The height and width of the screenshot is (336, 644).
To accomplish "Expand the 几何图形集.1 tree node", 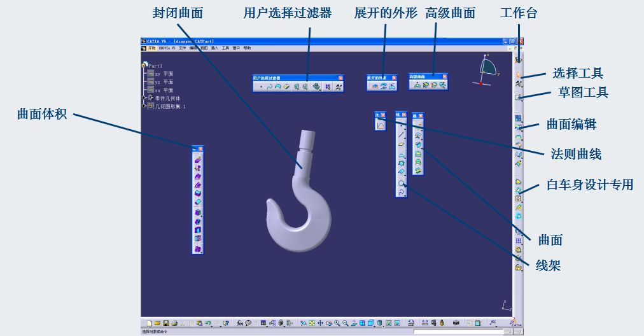I will tap(144, 106).
